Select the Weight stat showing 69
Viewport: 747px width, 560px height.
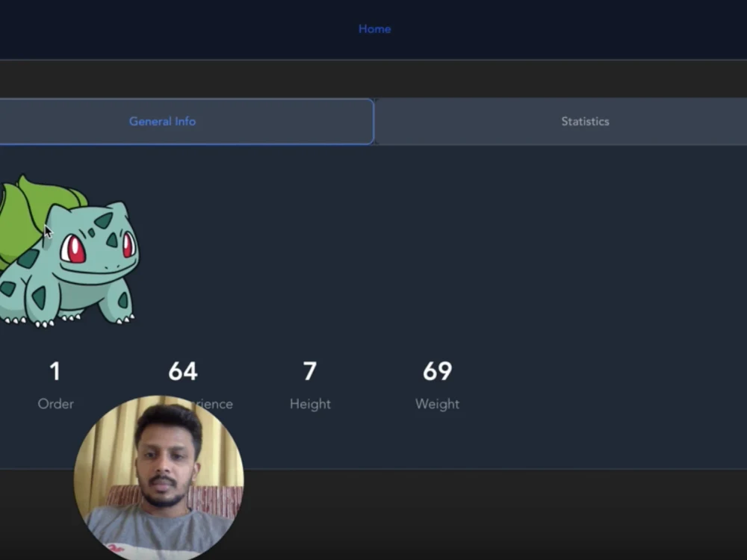pos(438,371)
